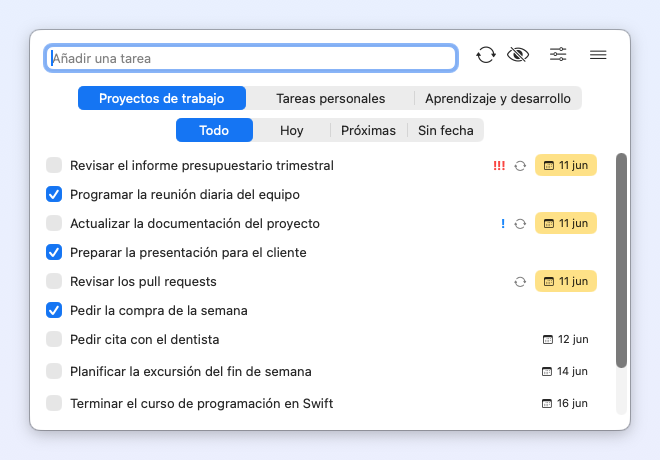Open '11 jun' date badge for 'Revisar los pull requests'
Viewport: 660px width, 460px height.
pos(566,281)
